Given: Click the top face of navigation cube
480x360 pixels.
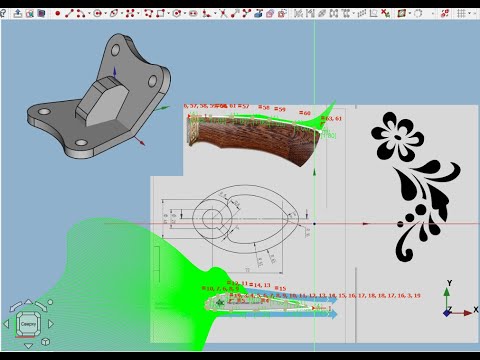Looking at the screenshot, I should tap(29, 324).
